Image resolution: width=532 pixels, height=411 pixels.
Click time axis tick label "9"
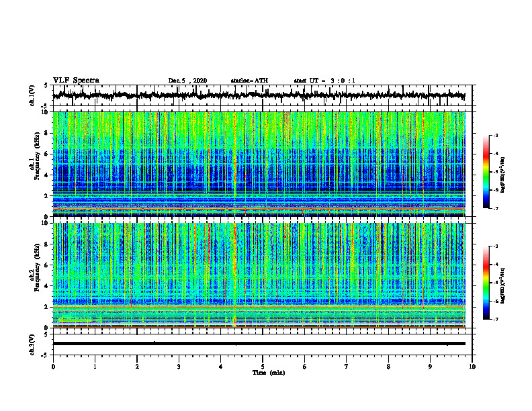pyautogui.click(x=430, y=367)
